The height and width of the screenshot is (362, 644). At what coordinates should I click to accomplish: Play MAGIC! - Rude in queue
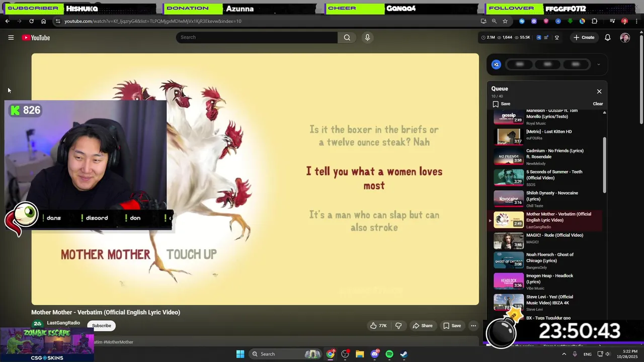click(547, 241)
